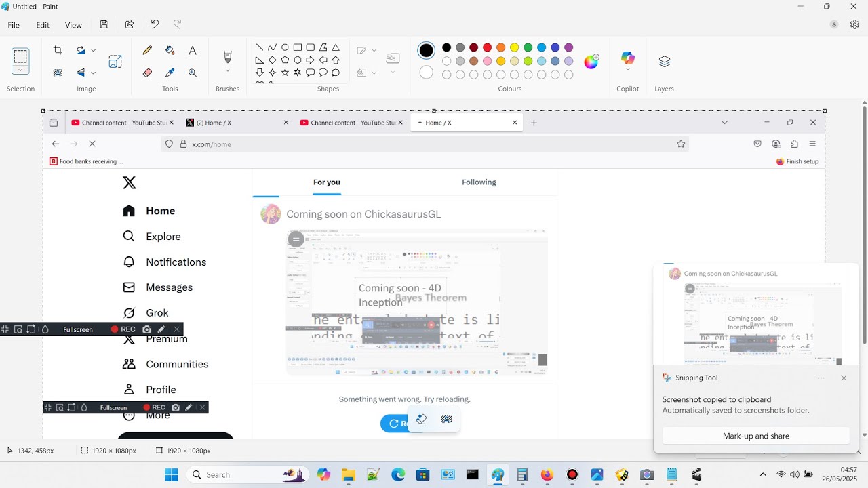Open the Resize and skew image icon
Viewport: 868px width, 488px height.
point(115,61)
